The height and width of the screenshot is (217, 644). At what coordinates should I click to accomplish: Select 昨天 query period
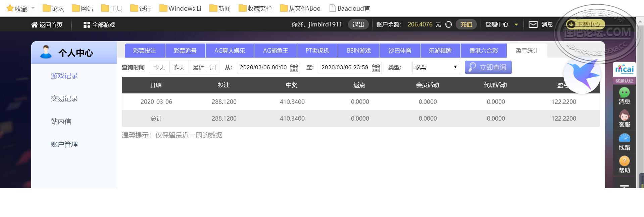pos(179,67)
